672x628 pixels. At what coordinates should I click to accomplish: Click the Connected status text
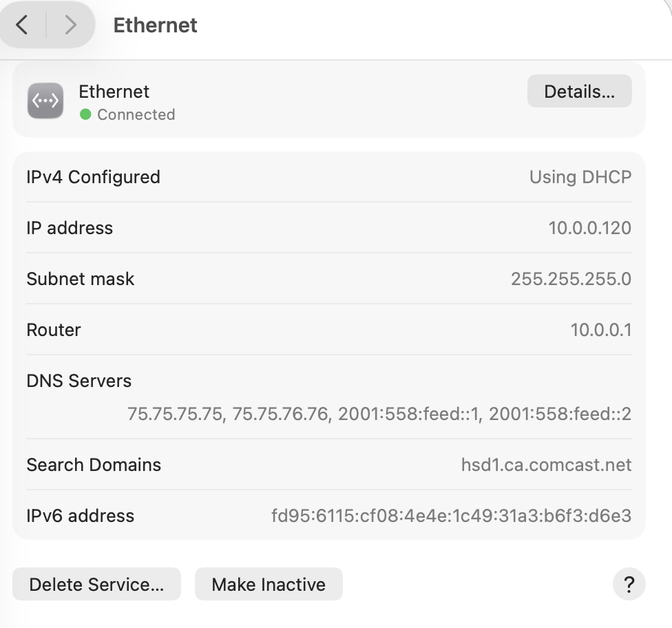point(136,114)
